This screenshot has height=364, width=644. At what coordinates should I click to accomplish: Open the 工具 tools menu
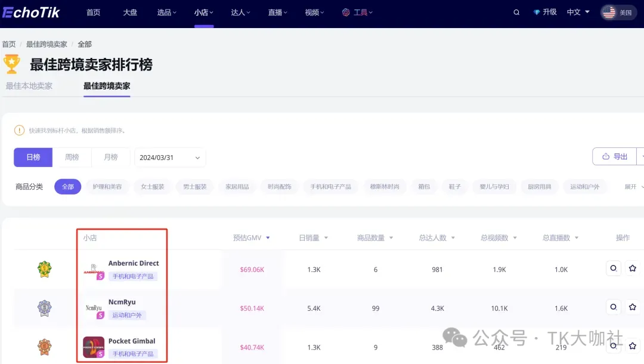(x=357, y=13)
